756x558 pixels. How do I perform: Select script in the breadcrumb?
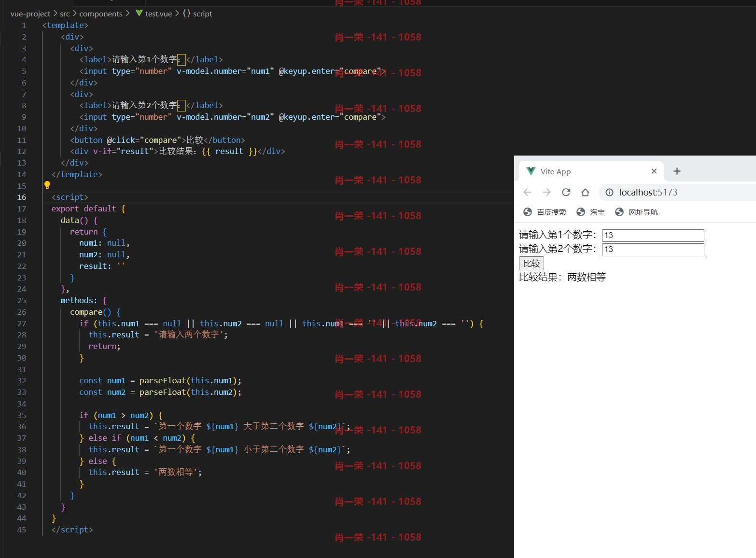pos(202,14)
